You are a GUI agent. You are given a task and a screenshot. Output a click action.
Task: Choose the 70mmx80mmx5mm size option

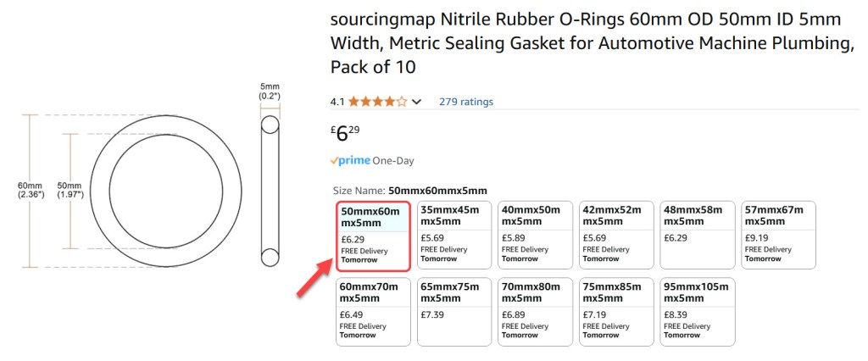click(x=536, y=311)
